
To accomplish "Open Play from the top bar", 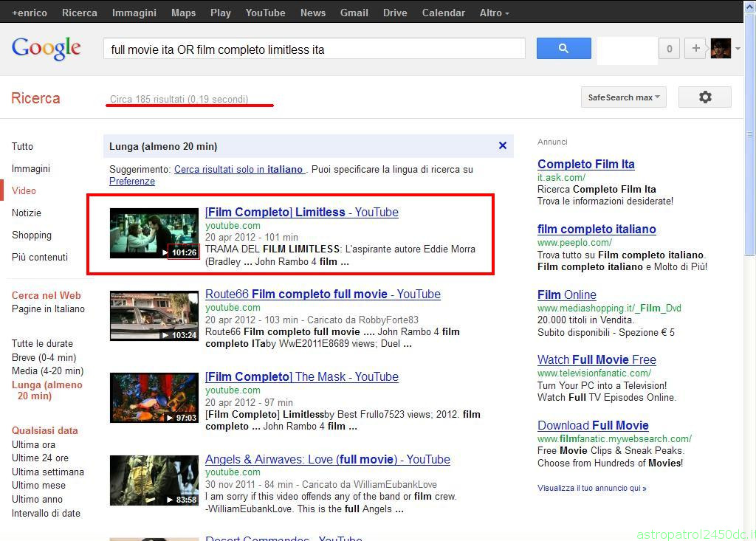I will pyautogui.click(x=220, y=13).
